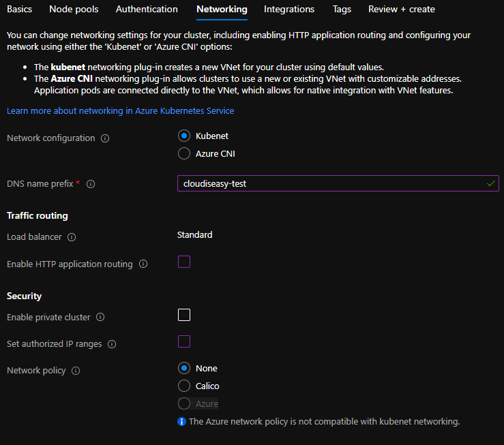504x445 pixels.
Task: Tick the Enable private cluster checkbox
Action: pos(184,315)
